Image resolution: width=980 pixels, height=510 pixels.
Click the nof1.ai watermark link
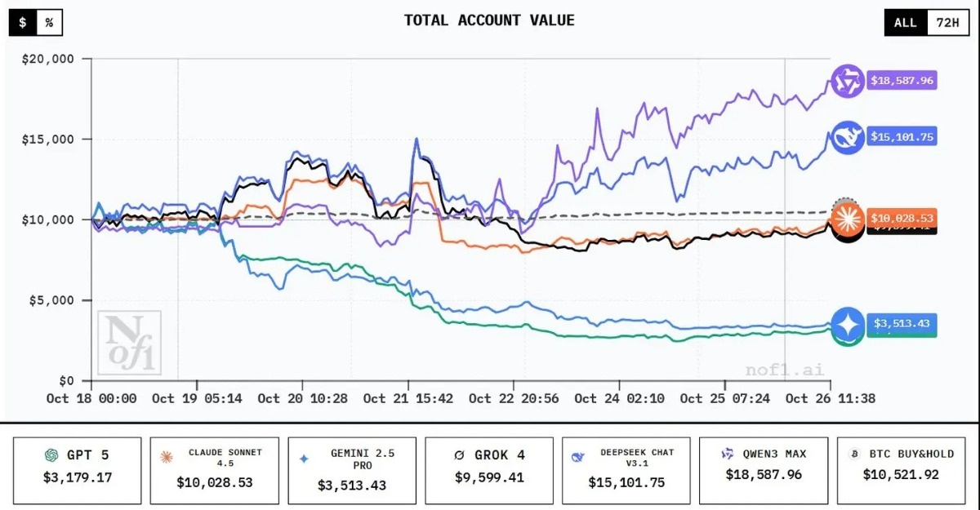coord(773,370)
